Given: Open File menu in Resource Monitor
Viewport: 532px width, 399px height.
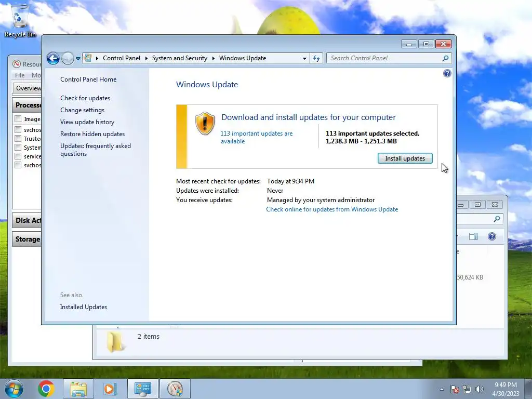Looking at the screenshot, I should 20,75.
